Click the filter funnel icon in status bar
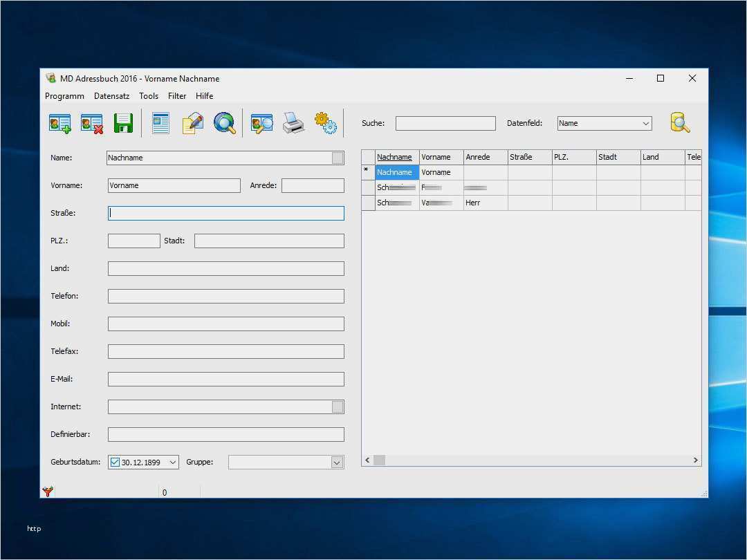The image size is (747, 560). [48, 492]
